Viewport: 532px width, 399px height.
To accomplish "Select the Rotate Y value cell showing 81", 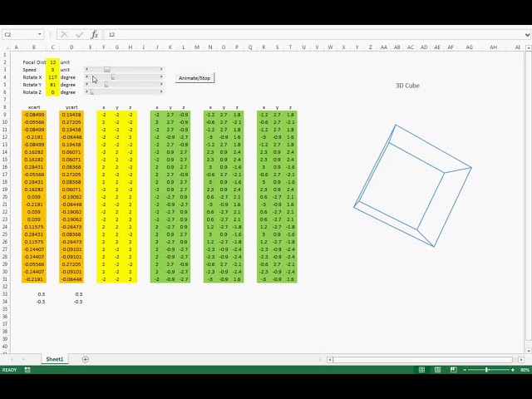I will pos(52,85).
